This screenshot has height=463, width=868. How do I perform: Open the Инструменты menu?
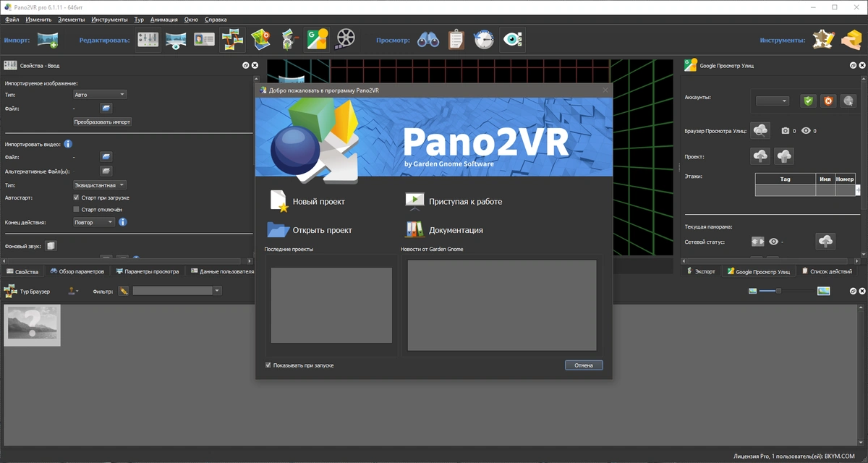click(110, 20)
